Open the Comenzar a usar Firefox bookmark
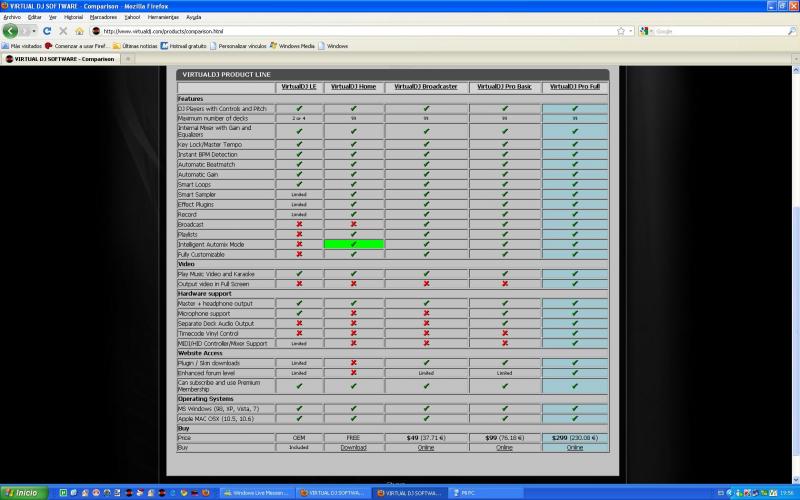 coord(77,46)
